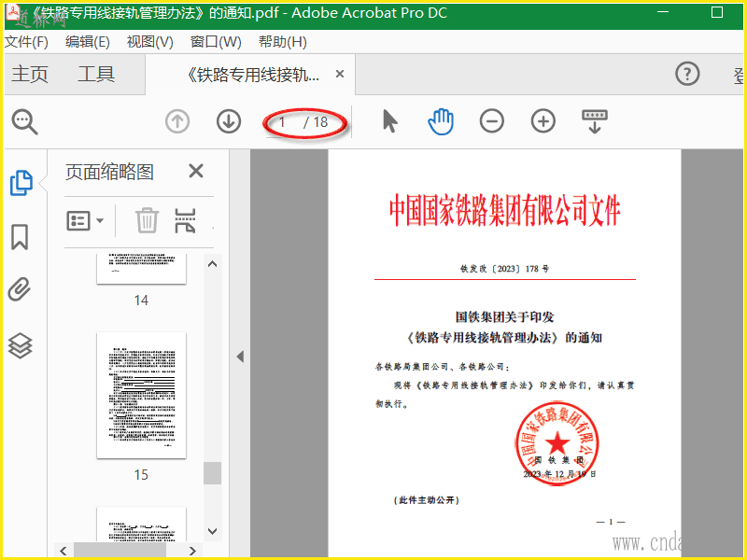Click the line 各铁路局集团公司、各铁路公司：
Screen dimensions: 747x560
point(443,367)
